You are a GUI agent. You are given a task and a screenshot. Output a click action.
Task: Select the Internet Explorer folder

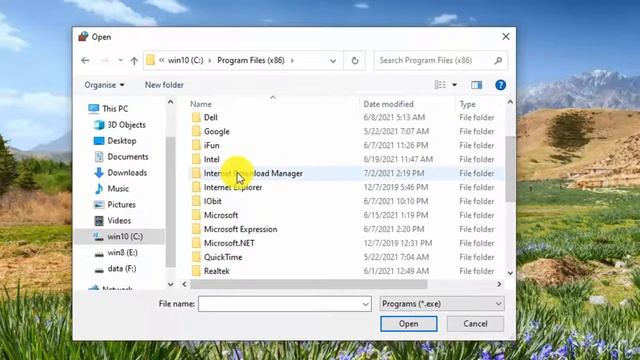click(233, 187)
